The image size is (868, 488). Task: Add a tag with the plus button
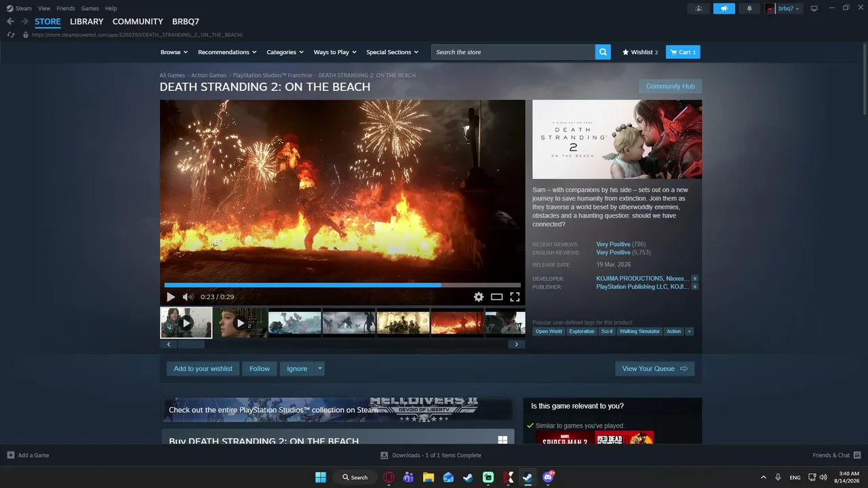[689, 331]
